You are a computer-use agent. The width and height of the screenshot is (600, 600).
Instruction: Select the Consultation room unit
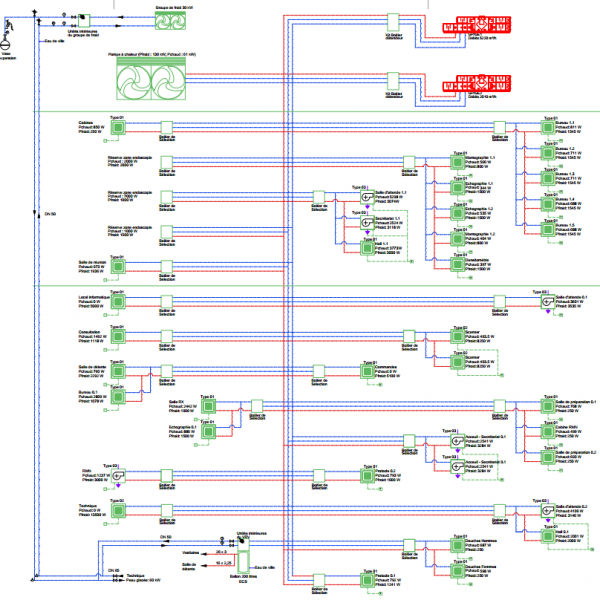[x=117, y=336]
